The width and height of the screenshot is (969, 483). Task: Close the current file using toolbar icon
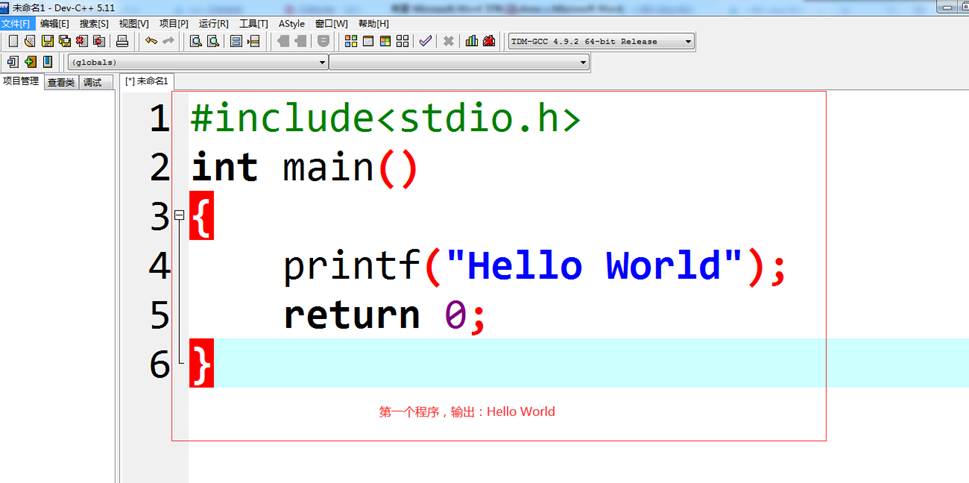coord(82,41)
